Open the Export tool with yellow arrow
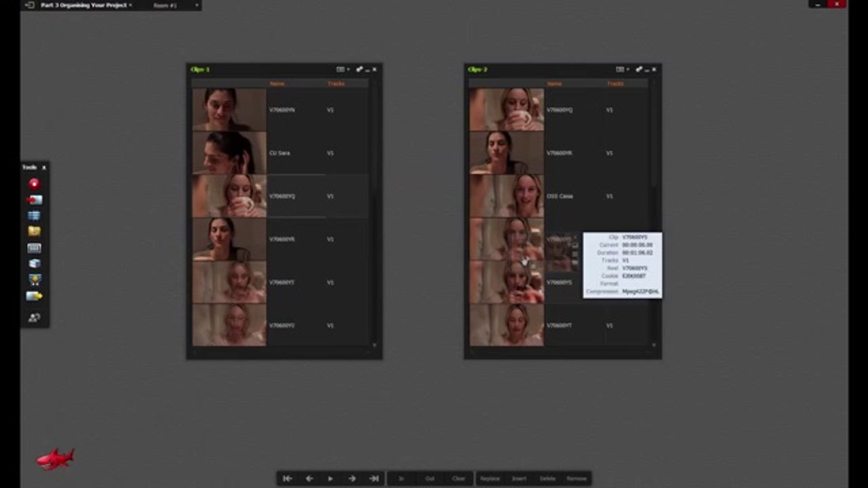868x488 pixels. click(x=34, y=296)
